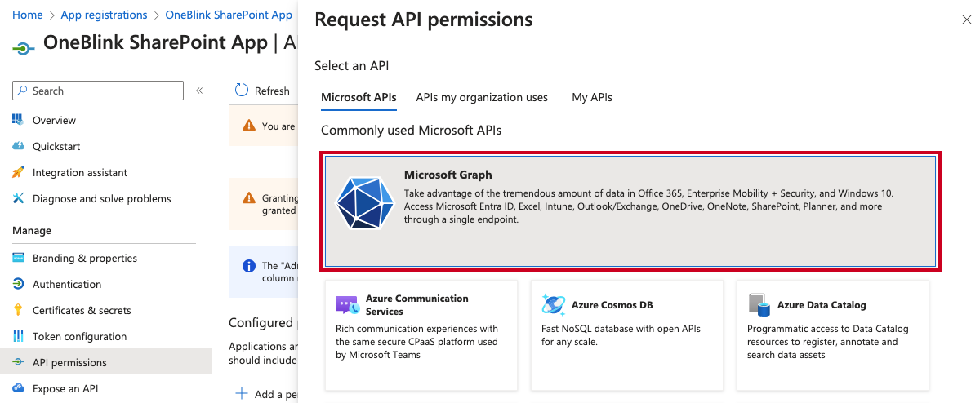Click the Integration assistant rocket icon
This screenshot has height=403, width=980.
point(18,172)
